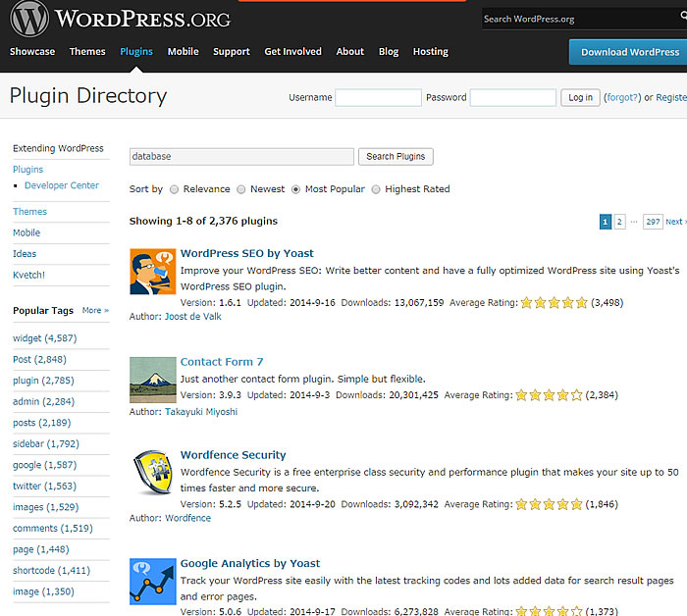
Task: Open the Plugins nav item in header
Action: pos(136,52)
